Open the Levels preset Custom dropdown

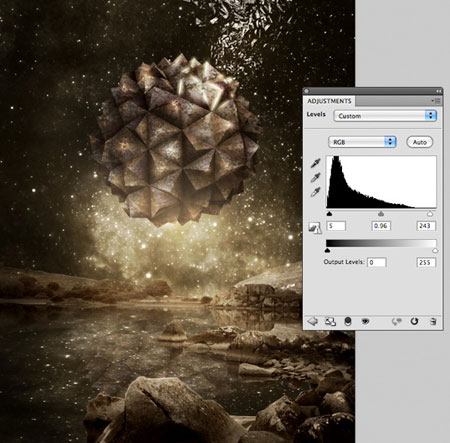[385, 116]
